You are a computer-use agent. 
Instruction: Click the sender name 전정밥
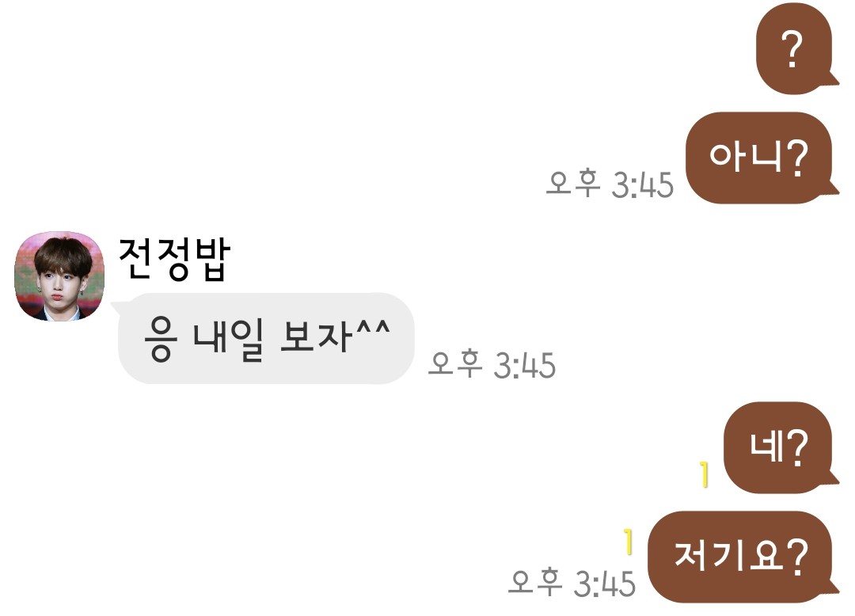point(174,260)
